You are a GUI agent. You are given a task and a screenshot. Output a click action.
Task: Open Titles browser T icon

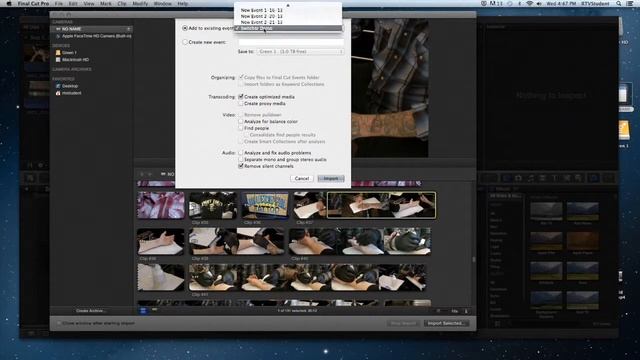[x=554, y=178]
